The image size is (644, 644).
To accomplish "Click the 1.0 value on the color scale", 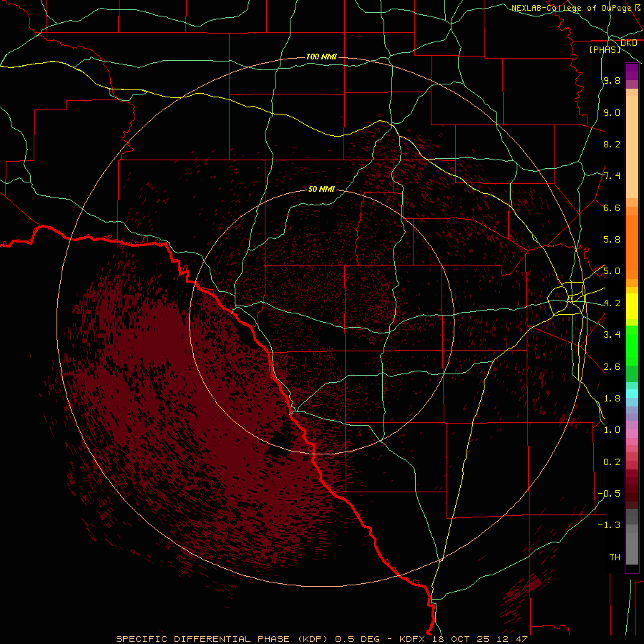I will 612,430.
